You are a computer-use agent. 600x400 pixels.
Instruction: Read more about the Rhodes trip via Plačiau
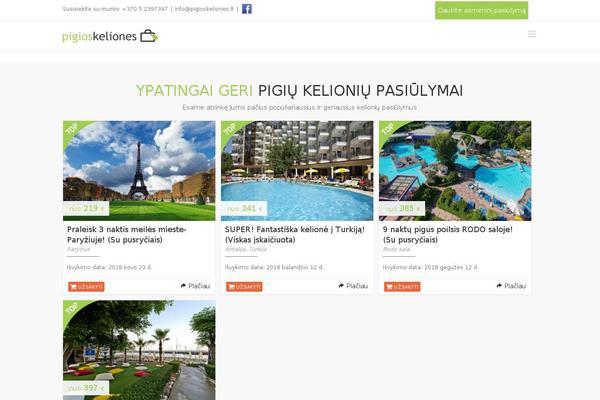511,286
